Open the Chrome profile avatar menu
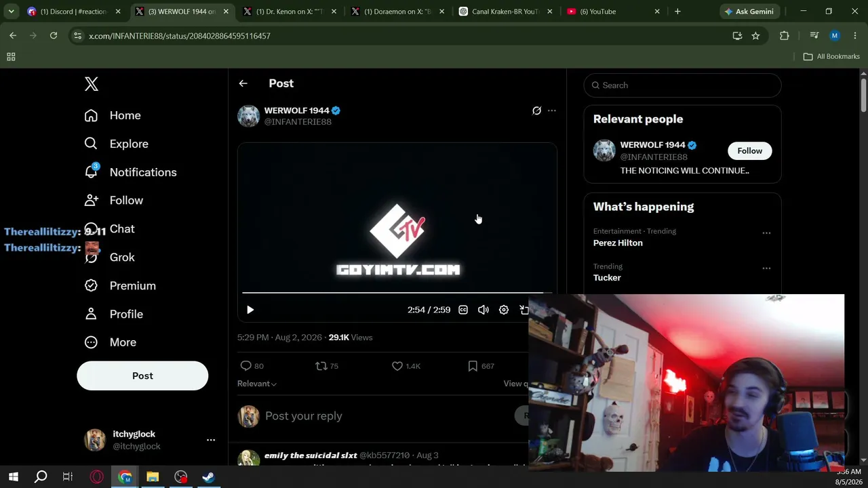 [835, 36]
